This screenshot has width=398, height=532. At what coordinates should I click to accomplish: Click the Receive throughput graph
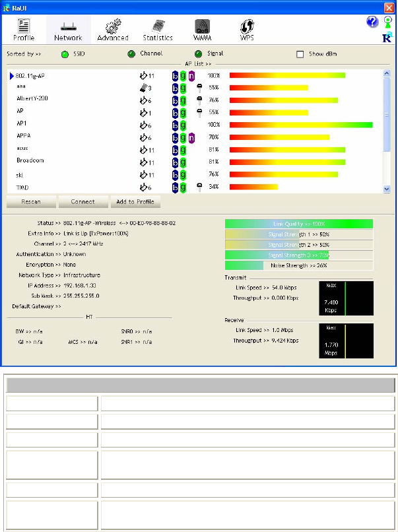coord(346,341)
